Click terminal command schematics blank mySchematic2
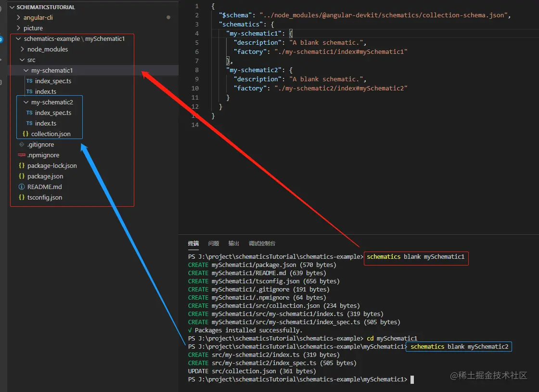This screenshot has width=539, height=392. (x=459, y=347)
